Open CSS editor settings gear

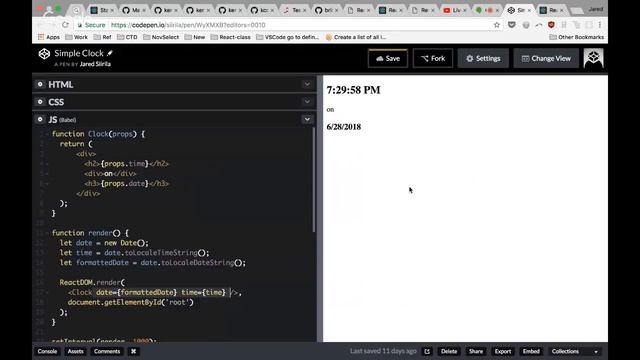point(40,102)
